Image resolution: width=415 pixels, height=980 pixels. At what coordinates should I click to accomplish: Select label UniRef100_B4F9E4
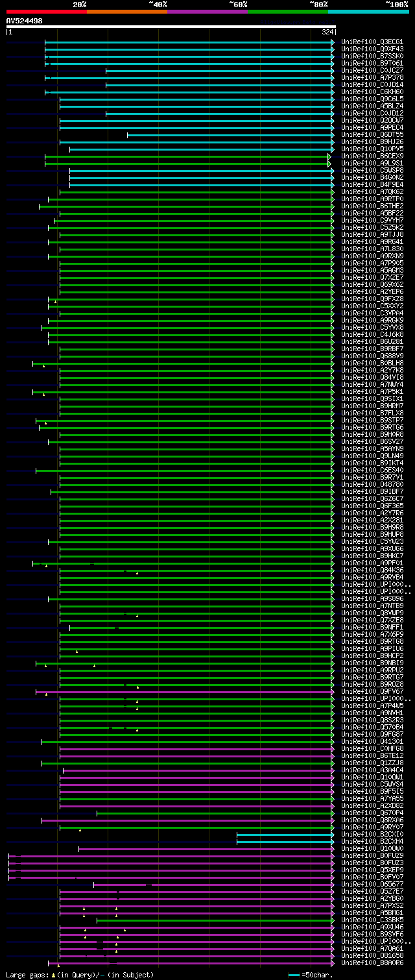click(x=372, y=185)
